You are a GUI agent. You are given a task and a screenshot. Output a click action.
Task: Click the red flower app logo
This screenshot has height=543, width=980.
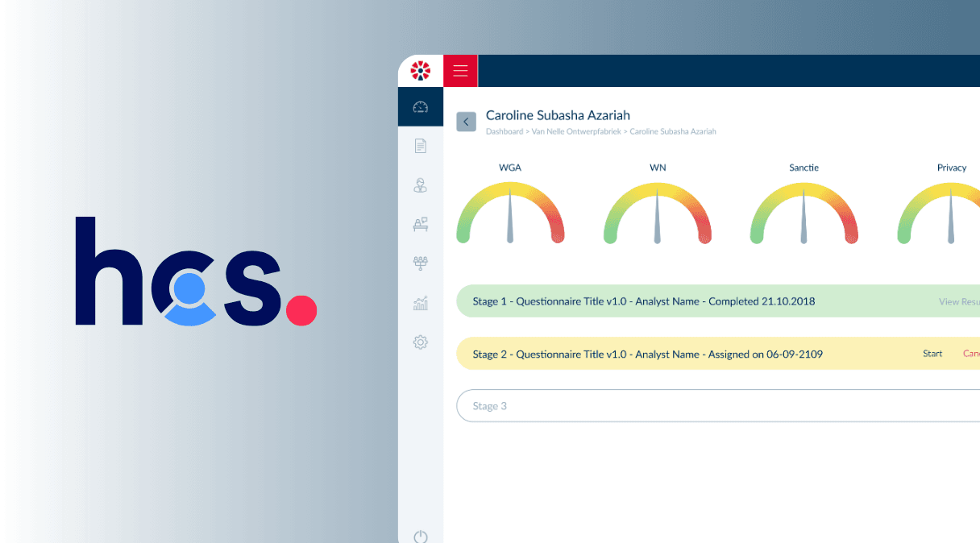tap(420, 71)
